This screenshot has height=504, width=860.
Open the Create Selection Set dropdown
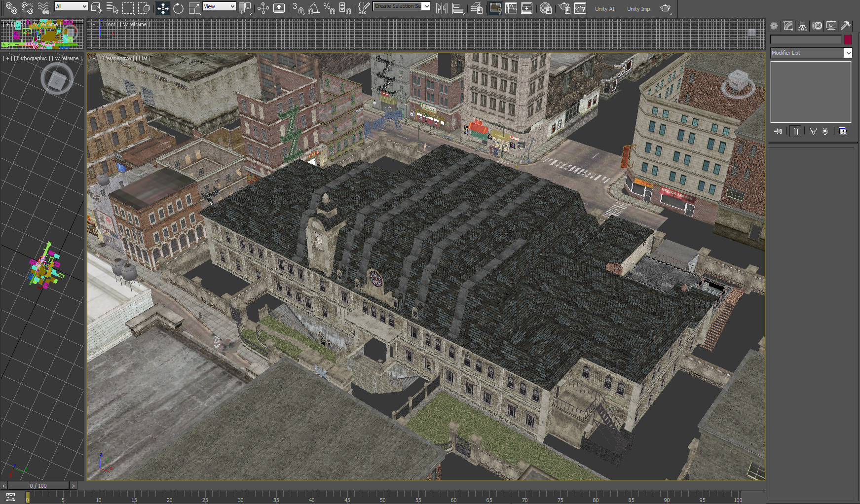tap(426, 6)
